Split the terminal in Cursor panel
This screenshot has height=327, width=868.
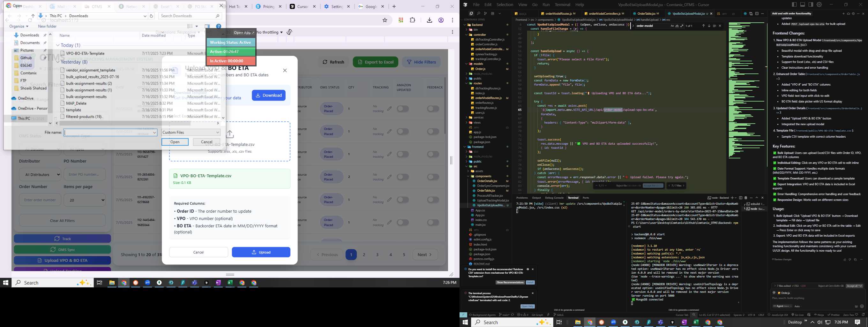pyautogui.click(x=741, y=198)
